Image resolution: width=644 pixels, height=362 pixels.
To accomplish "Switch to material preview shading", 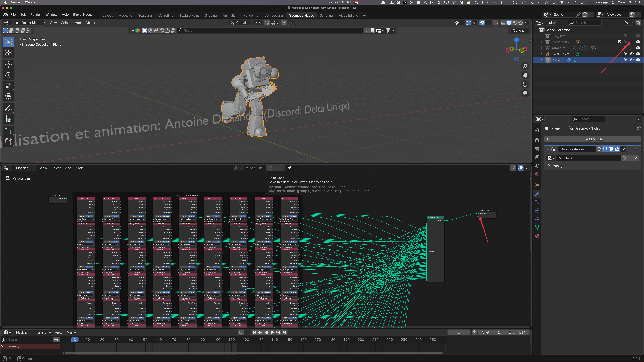I will 515,23.
